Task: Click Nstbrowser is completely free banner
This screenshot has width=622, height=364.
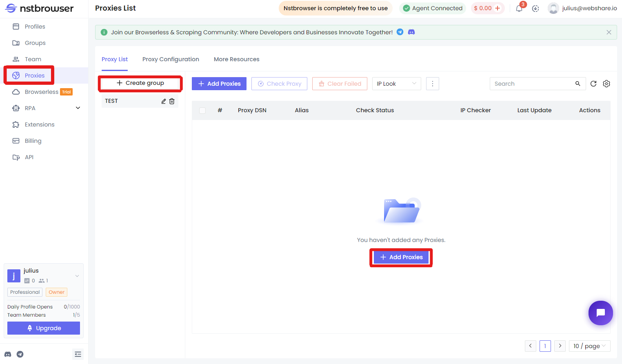Action: coord(335,8)
